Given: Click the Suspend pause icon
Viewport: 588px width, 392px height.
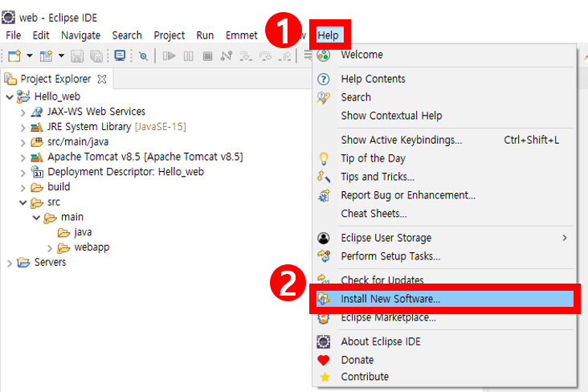Looking at the screenshot, I should coord(188,56).
